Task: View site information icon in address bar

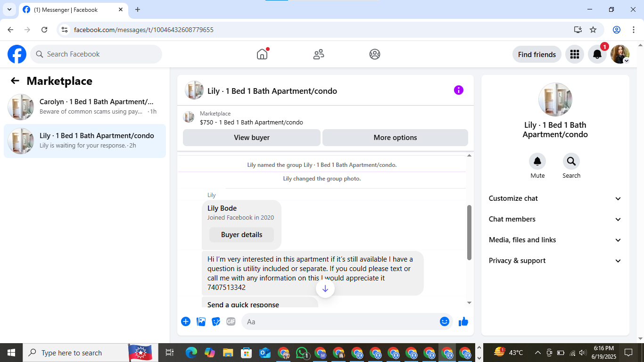Action: (65, 30)
